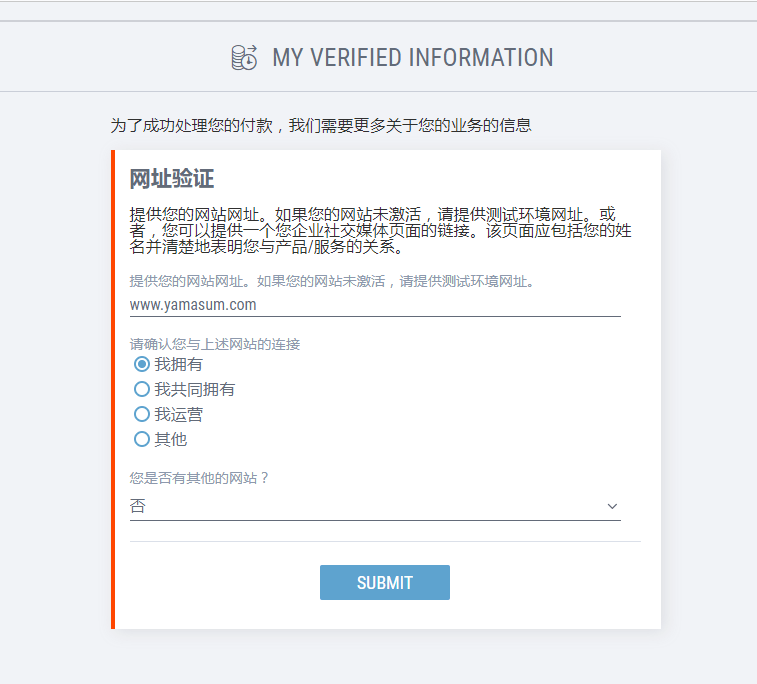Select the 其他 radio button
Screen dimensions: 757x684
tap(142, 439)
